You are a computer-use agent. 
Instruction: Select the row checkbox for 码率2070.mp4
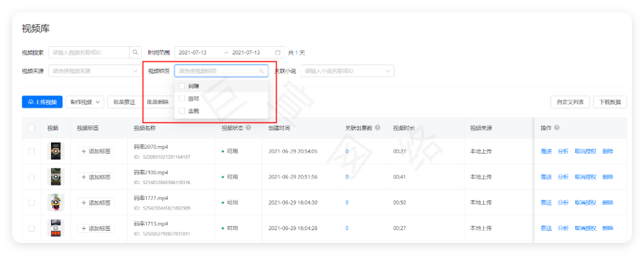click(32, 152)
